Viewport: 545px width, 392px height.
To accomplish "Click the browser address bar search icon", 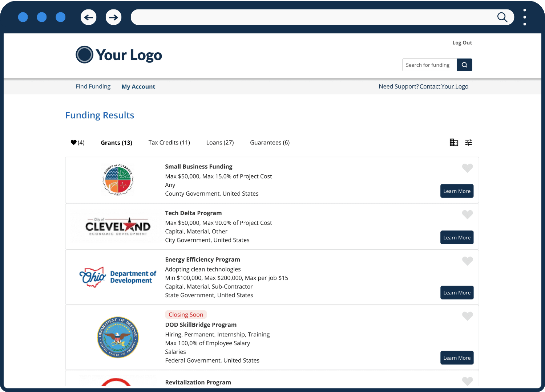I will pyautogui.click(x=502, y=17).
